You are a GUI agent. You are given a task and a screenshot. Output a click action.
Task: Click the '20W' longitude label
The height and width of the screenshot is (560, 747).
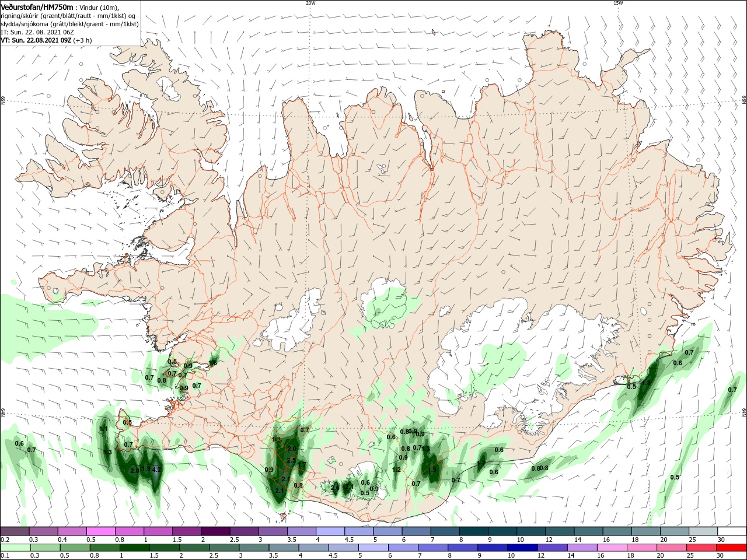[x=310, y=3]
